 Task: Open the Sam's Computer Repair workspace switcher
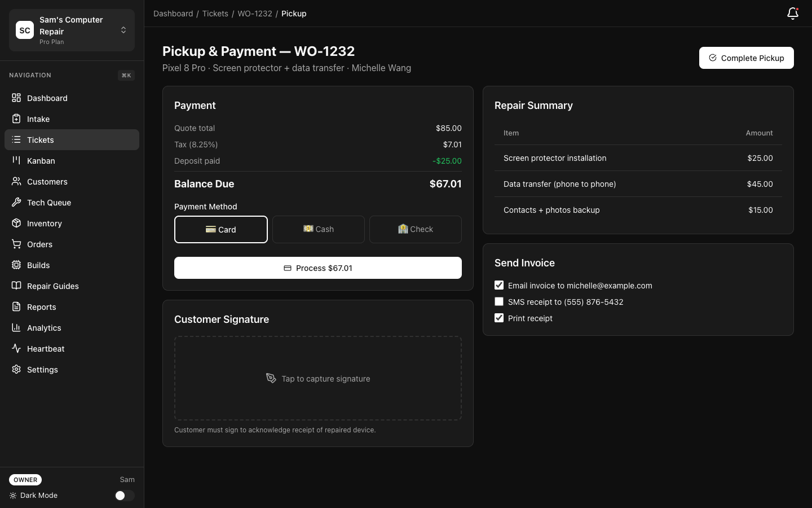[x=72, y=30]
